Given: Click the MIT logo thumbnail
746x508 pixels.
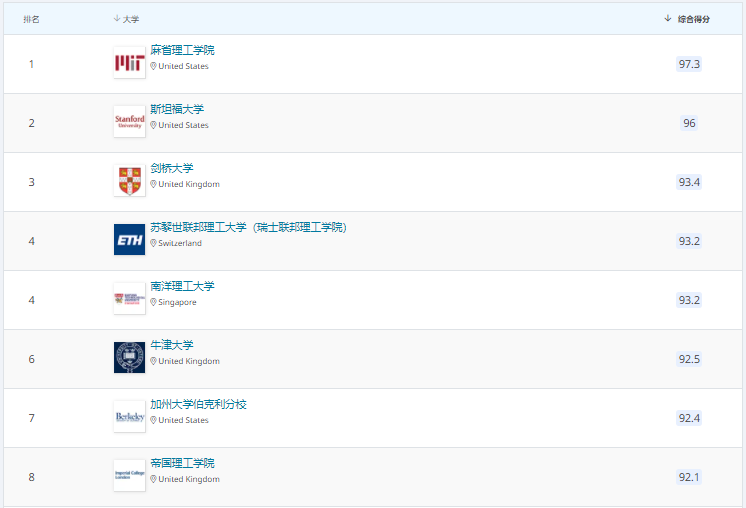Looking at the screenshot, I should 129,63.
